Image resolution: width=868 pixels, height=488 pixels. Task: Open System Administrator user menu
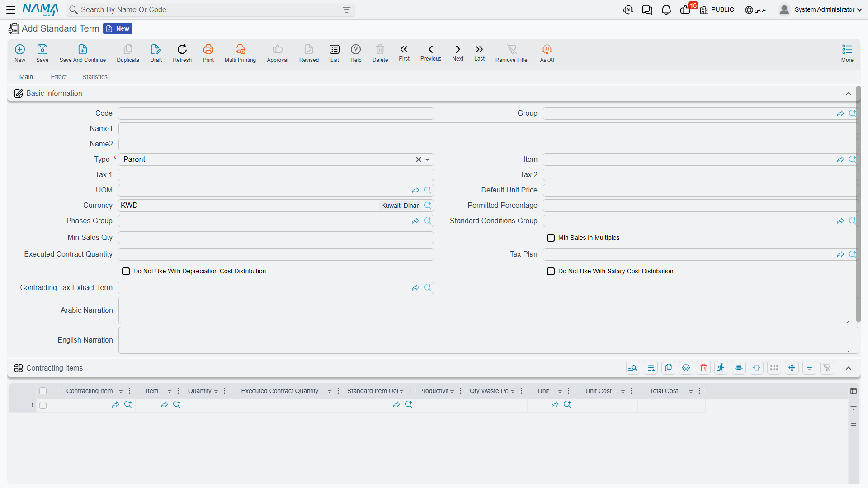point(821,9)
